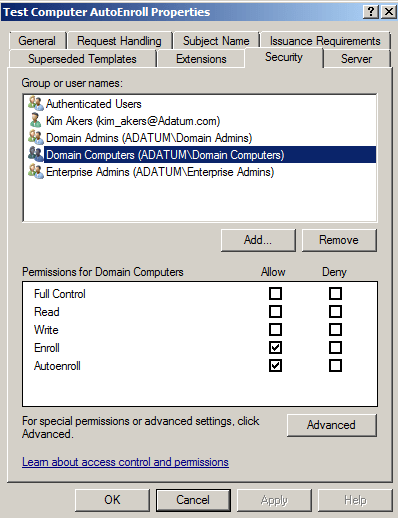Switch to the General tab
The height and width of the screenshot is (518, 398).
coord(37,41)
